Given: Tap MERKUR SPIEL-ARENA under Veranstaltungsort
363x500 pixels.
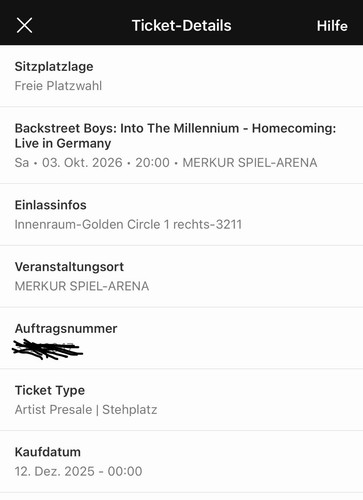Looking at the screenshot, I should [82, 286].
